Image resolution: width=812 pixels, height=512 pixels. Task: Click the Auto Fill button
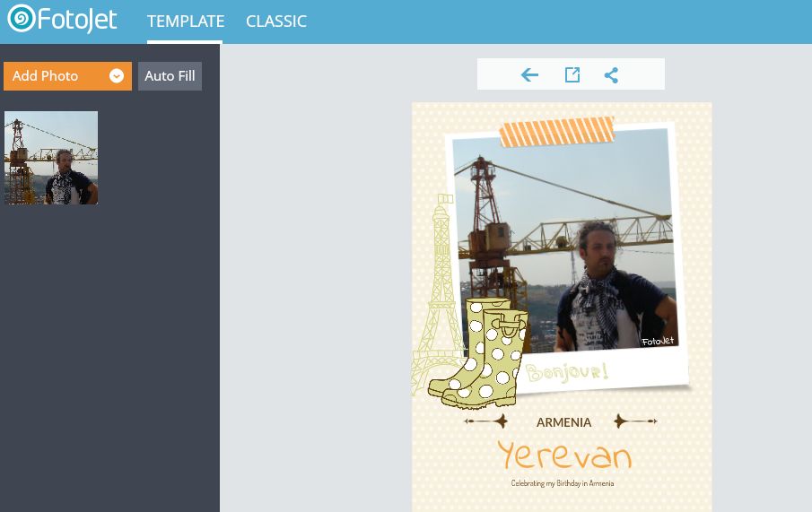pos(170,76)
